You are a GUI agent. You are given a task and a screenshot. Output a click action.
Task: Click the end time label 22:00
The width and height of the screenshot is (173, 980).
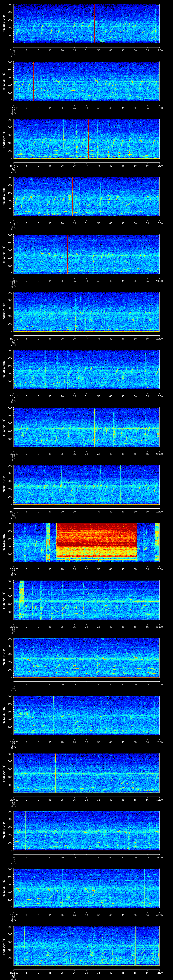159,339
